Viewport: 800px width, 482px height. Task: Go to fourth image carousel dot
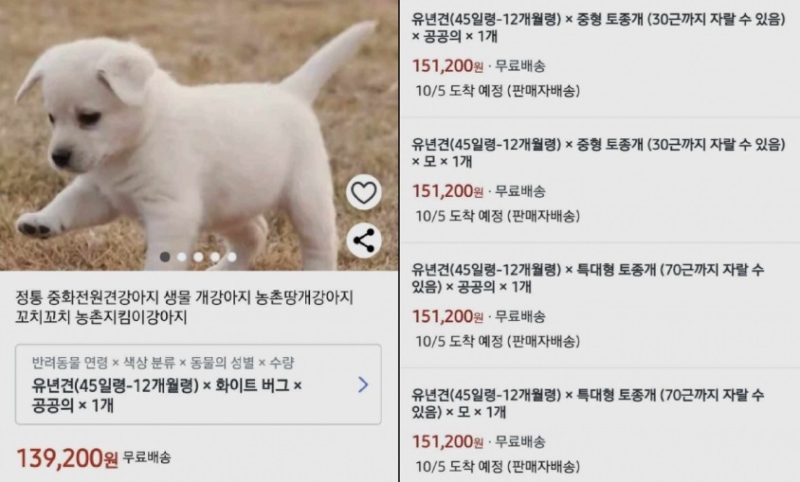[215, 257]
